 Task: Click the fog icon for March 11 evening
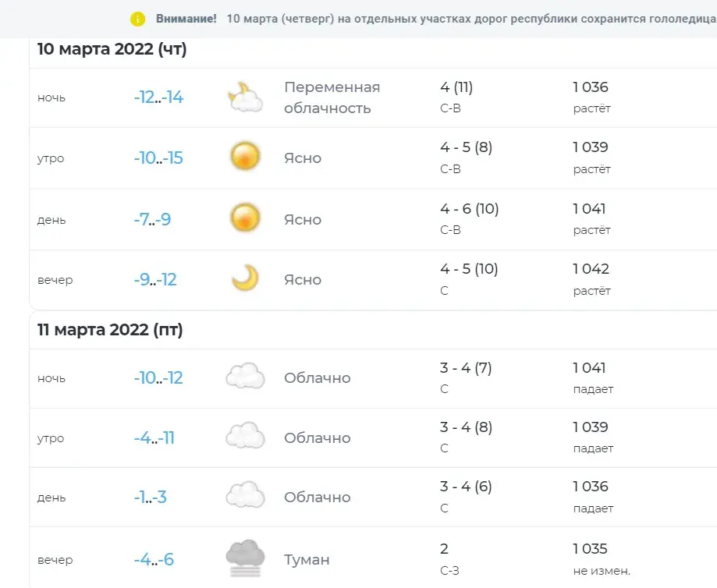pos(244,557)
